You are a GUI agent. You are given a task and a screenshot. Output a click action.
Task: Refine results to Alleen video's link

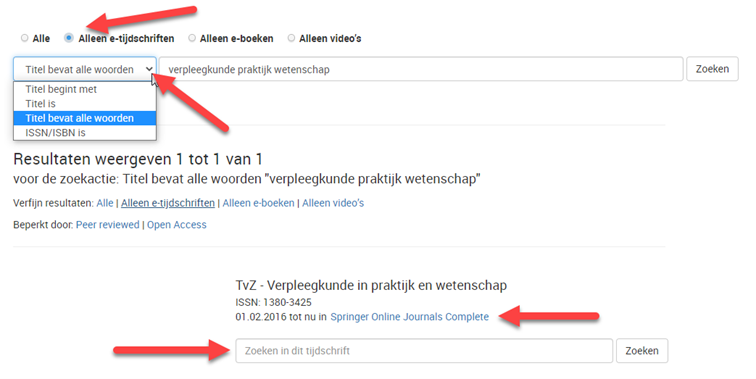coord(333,203)
